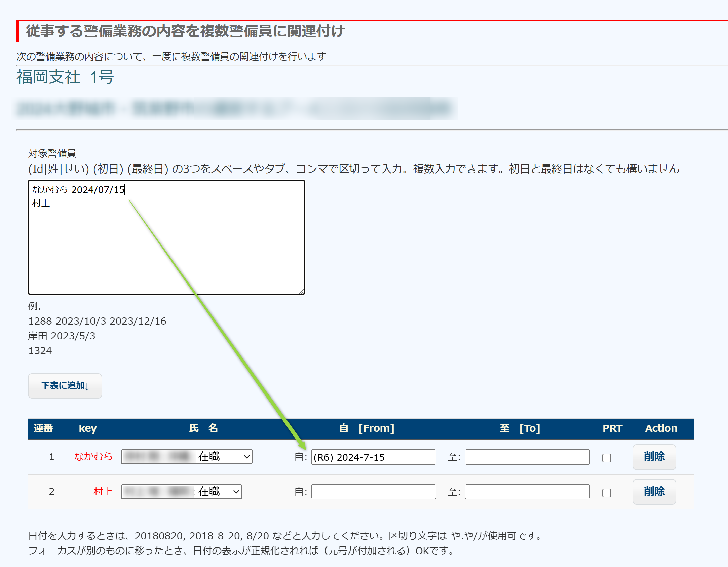
Task: Click the textarea resize handle corner
Action: click(x=301, y=291)
